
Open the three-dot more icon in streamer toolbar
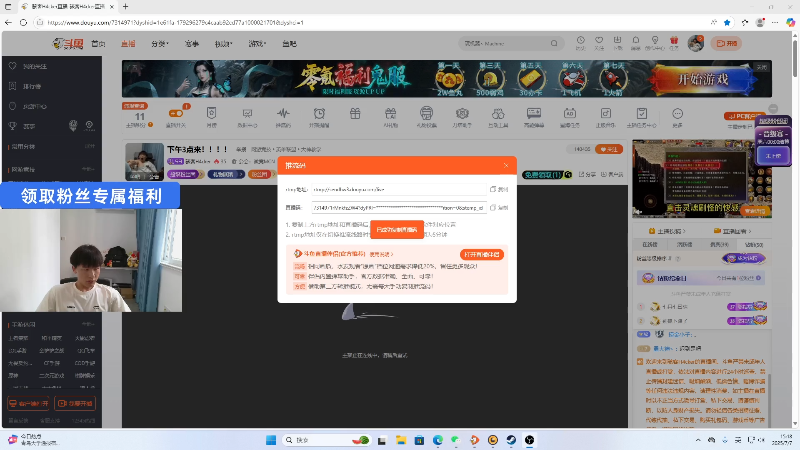(x=677, y=113)
